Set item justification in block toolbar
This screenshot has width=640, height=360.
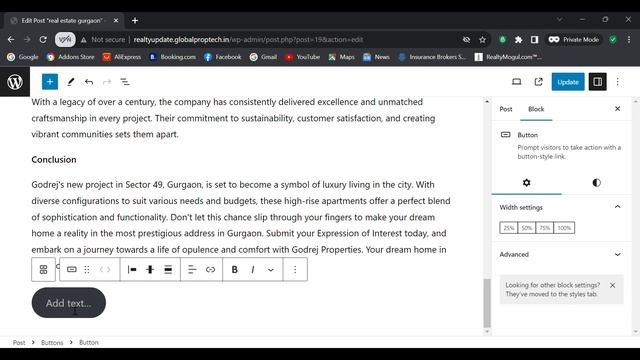(x=132, y=269)
